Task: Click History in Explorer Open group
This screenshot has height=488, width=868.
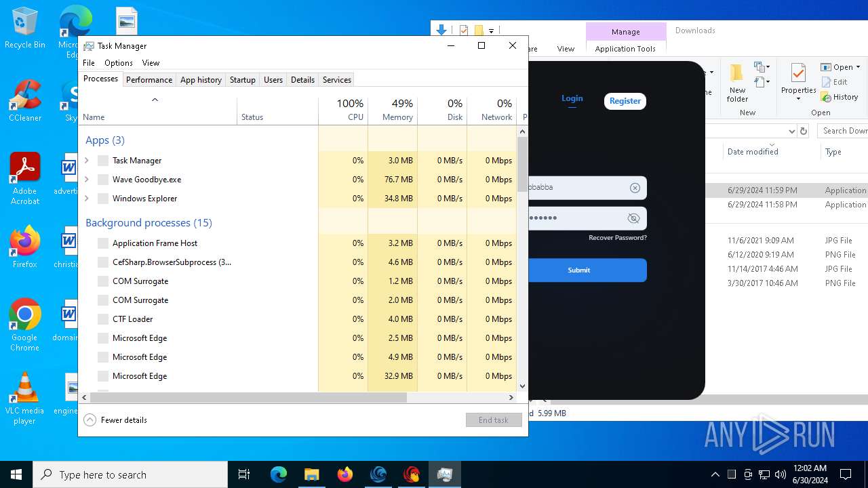Action: [x=840, y=97]
